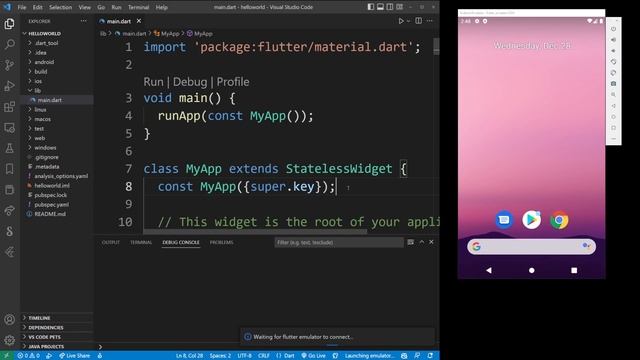This screenshot has width=640, height=360.
Task: Click emulator back triangle in side toolbar
Action: (613, 106)
